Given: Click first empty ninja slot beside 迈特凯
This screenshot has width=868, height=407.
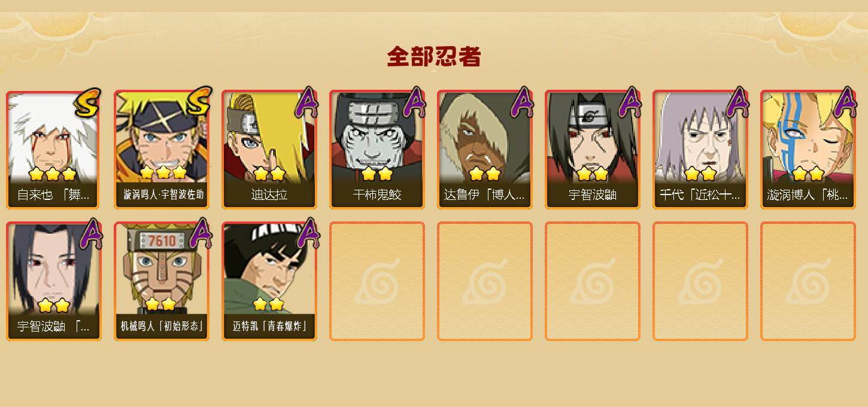Looking at the screenshot, I should [x=377, y=281].
